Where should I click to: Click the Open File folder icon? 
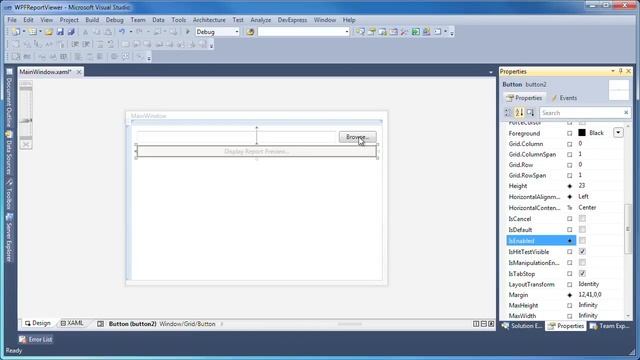(x=49, y=31)
